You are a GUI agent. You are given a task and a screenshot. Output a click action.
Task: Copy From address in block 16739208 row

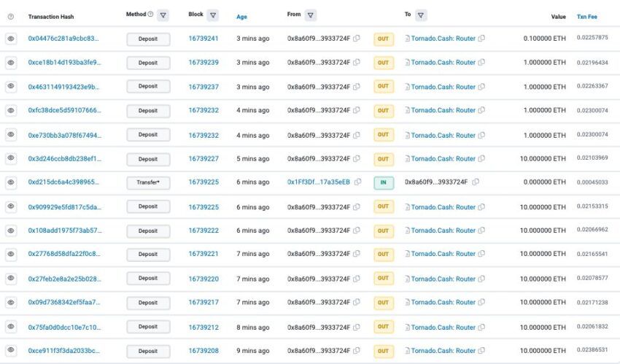(357, 351)
